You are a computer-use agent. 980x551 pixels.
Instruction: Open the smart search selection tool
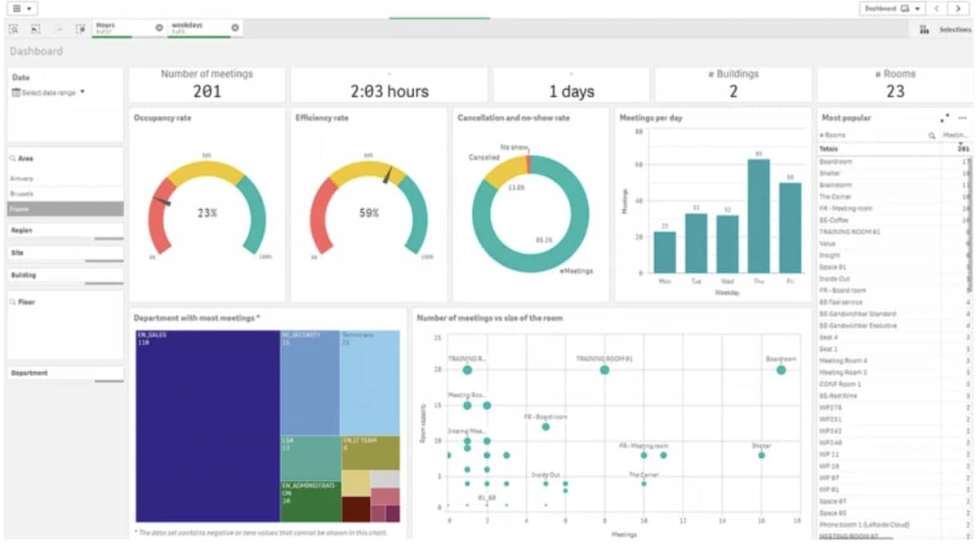point(13,29)
